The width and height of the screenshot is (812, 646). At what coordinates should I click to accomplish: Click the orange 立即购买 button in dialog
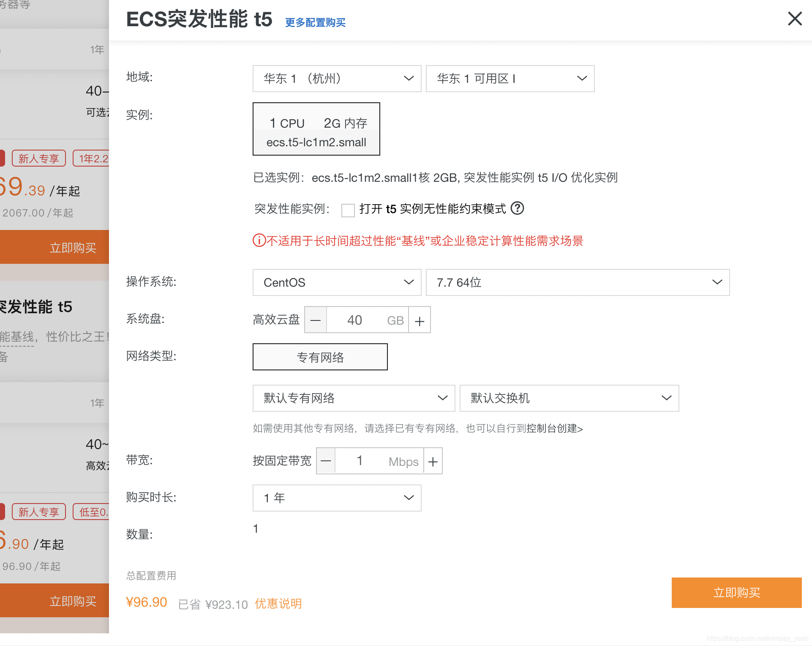[736, 593]
